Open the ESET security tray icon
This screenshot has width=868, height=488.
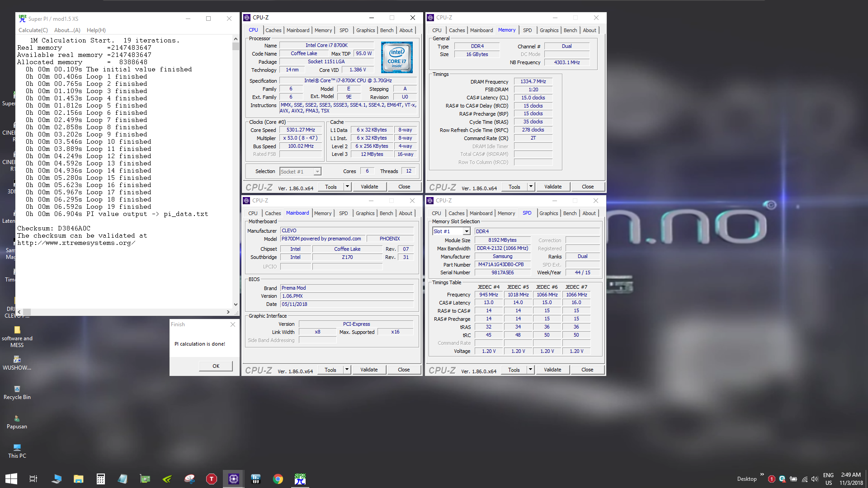pos(782,479)
